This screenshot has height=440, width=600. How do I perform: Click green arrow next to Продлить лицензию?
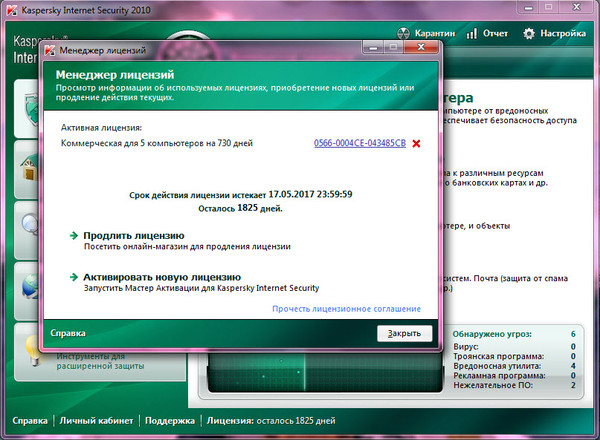(73, 236)
